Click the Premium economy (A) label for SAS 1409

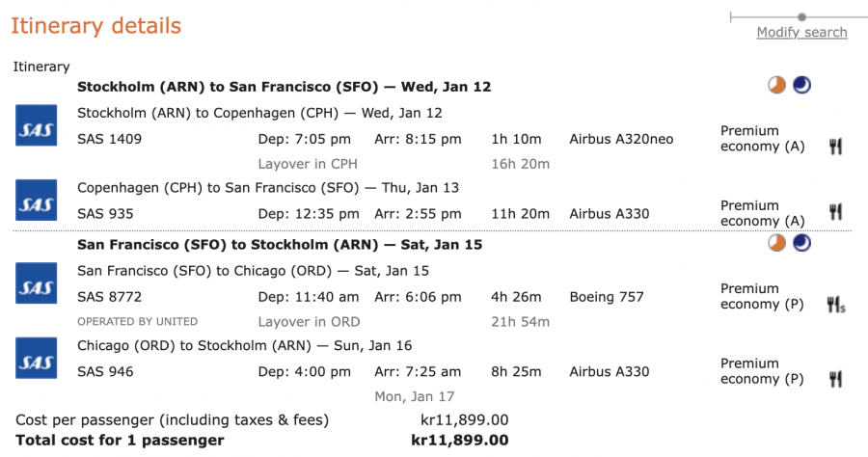(x=763, y=139)
